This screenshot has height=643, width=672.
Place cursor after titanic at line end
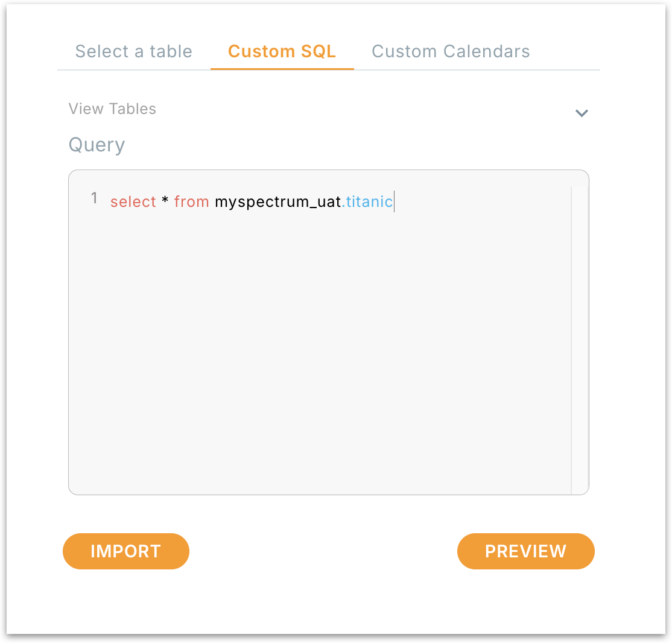tap(395, 201)
